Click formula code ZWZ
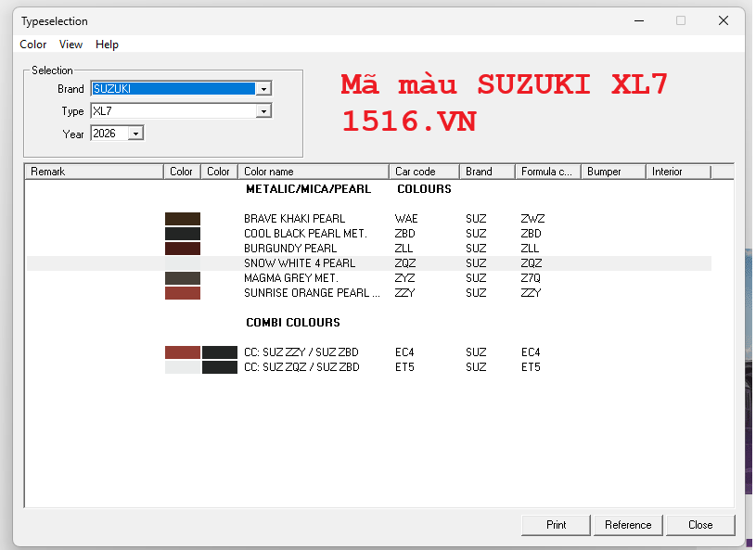 tap(532, 219)
